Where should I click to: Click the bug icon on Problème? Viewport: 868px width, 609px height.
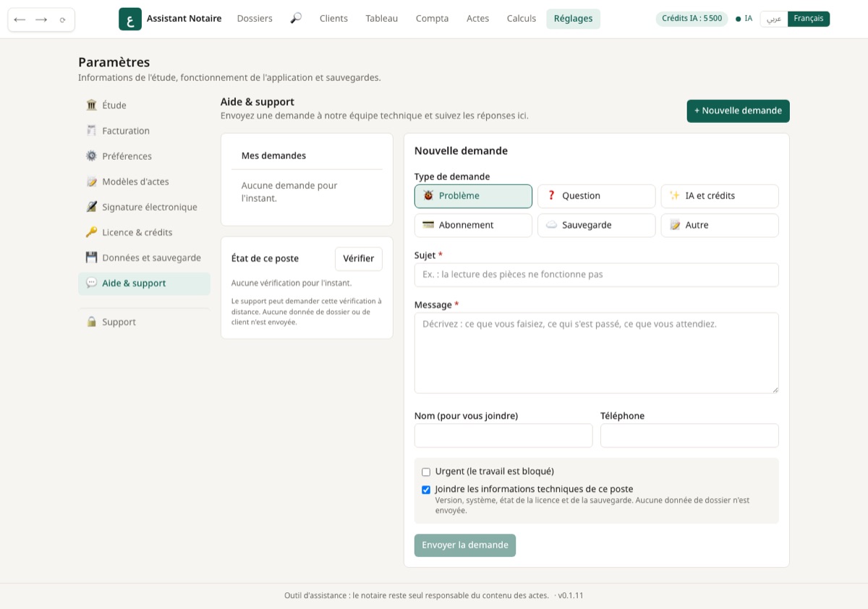[428, 196]
